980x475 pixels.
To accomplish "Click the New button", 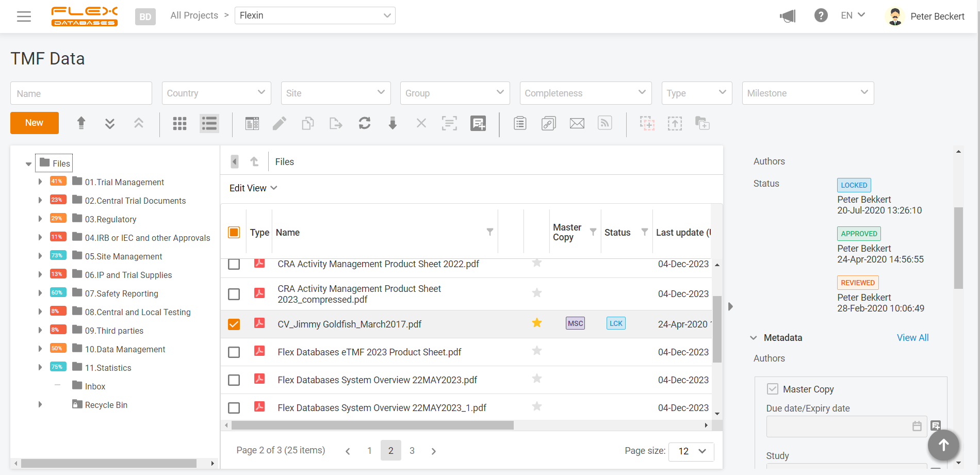I will [x=34, y=123].
